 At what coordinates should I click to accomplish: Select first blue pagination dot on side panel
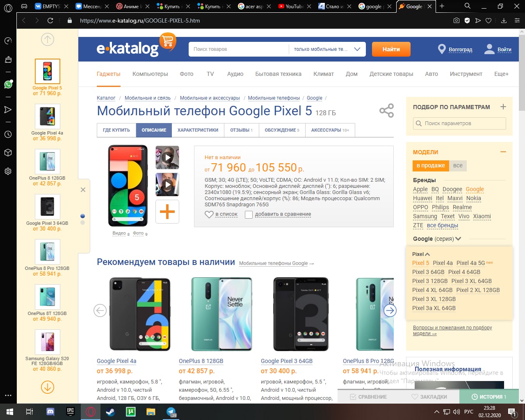82,216
